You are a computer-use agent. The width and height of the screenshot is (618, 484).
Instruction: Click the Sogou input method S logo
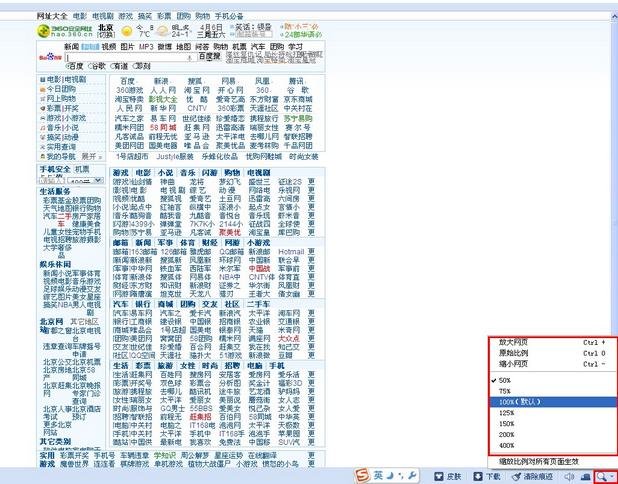pos(362,476)
